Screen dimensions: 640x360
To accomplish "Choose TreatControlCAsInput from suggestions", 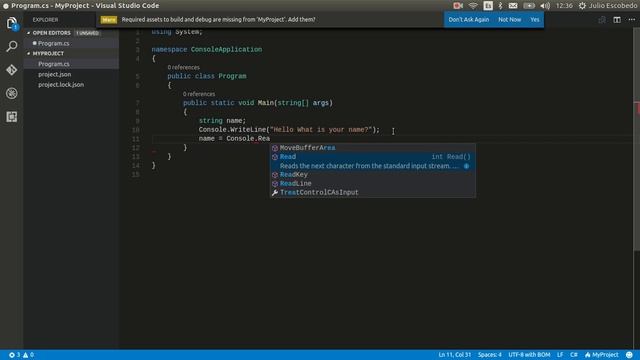I will (373, 193).
